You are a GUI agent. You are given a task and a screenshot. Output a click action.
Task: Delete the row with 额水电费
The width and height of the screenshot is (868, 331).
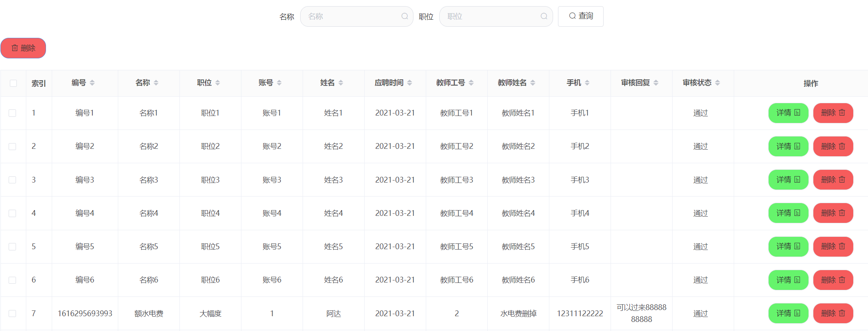pos(833,314)
